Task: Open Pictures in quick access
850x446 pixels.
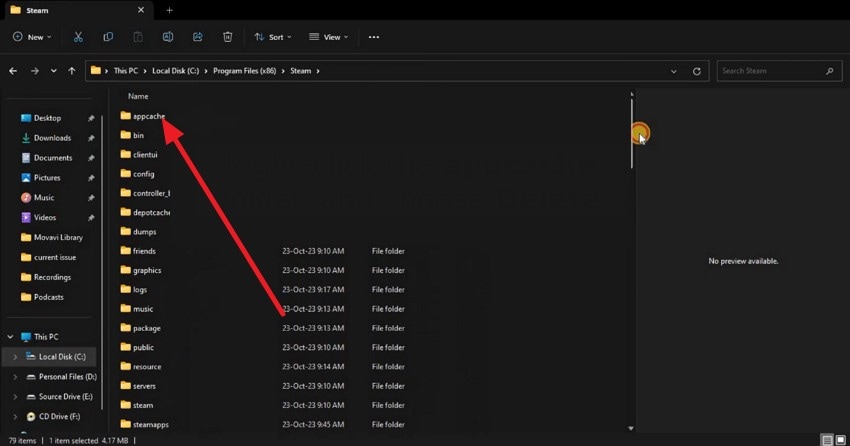Action: tap(47, 178)
